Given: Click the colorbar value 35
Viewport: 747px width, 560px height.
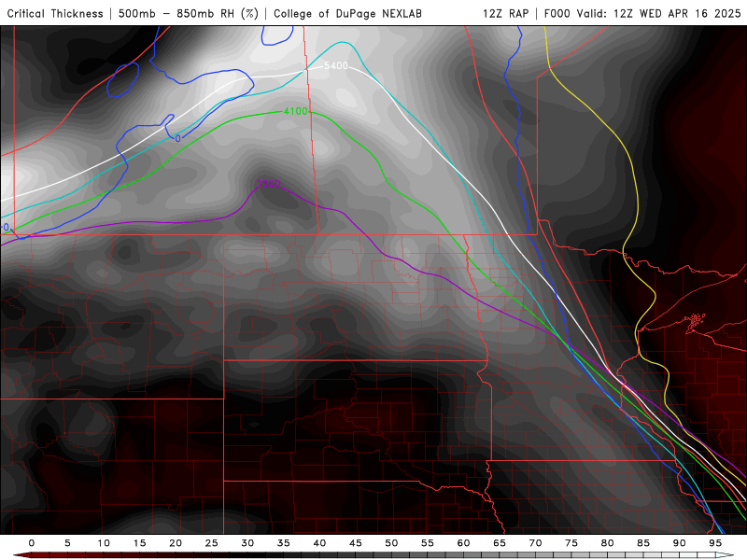Looking at the screenshot, I should pos(284,543).
